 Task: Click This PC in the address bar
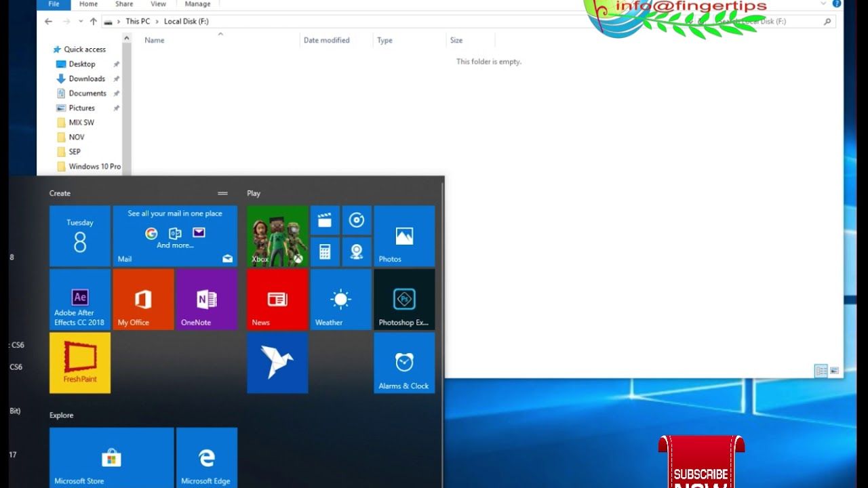coord(138,22)
